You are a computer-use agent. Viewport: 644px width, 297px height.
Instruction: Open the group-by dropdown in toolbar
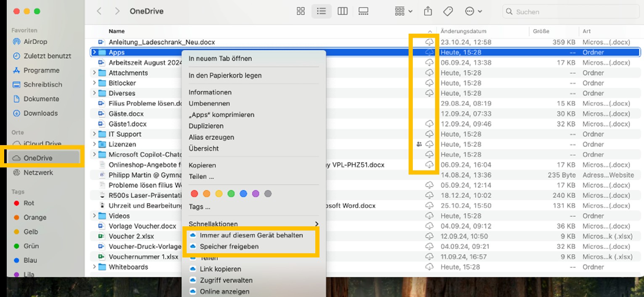click(404, 12)
